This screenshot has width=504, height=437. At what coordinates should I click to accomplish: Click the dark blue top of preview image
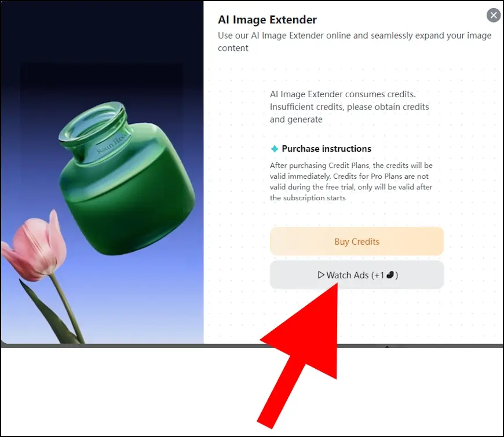click(x=102, y=32)
